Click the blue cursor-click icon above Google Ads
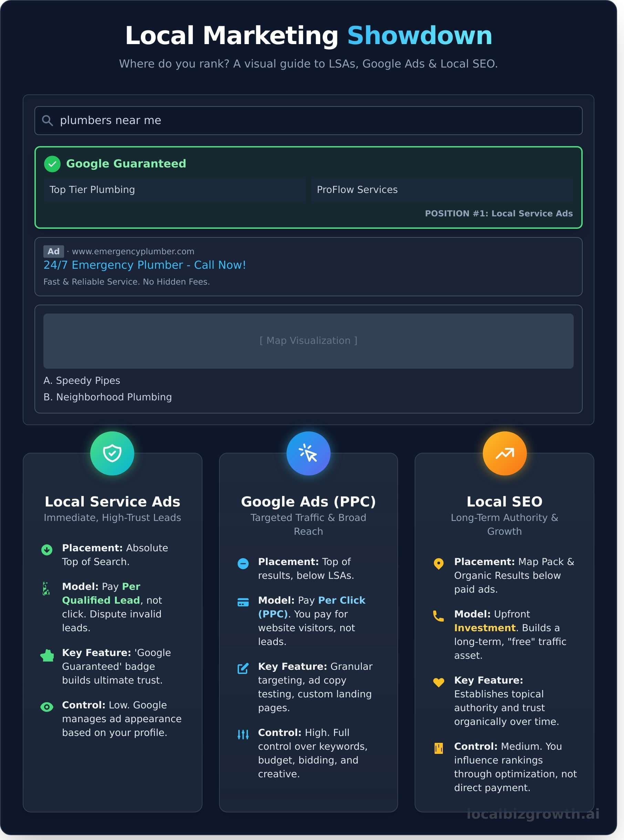Image resolution: width=624 pixels, height=840 pixels. click(x=308, y=453)
